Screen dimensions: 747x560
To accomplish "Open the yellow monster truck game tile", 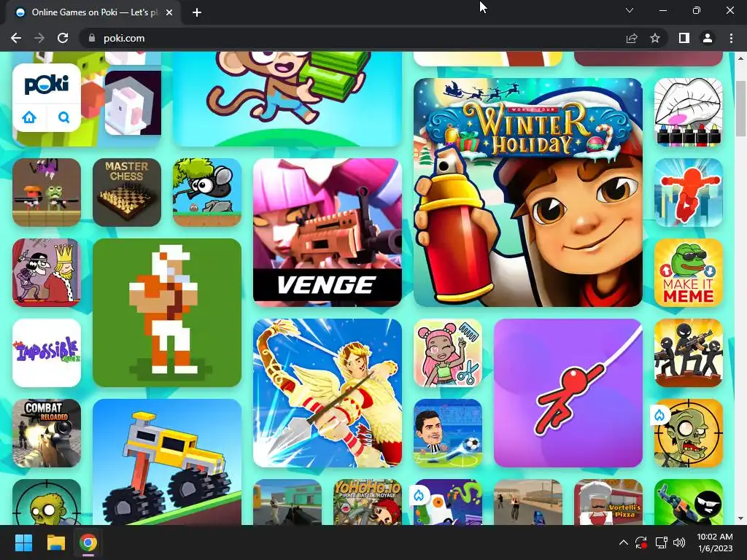I will point(167,462).
